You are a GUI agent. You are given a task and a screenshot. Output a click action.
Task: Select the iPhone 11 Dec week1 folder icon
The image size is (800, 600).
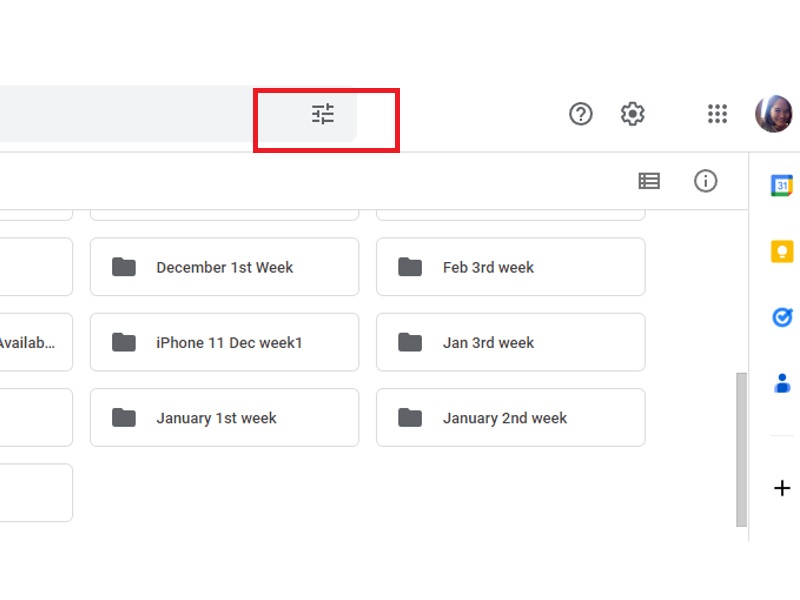(124, 342)
